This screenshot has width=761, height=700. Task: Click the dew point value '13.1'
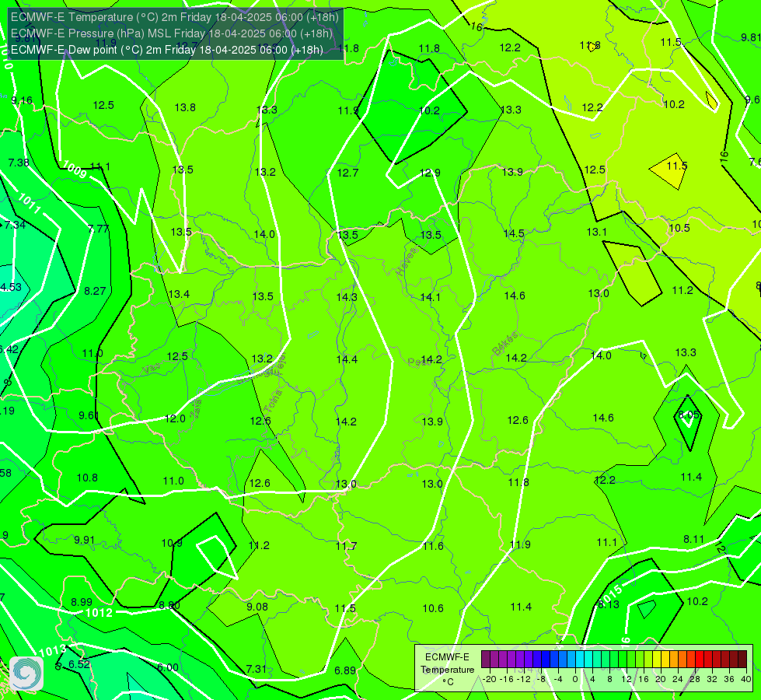596,233
